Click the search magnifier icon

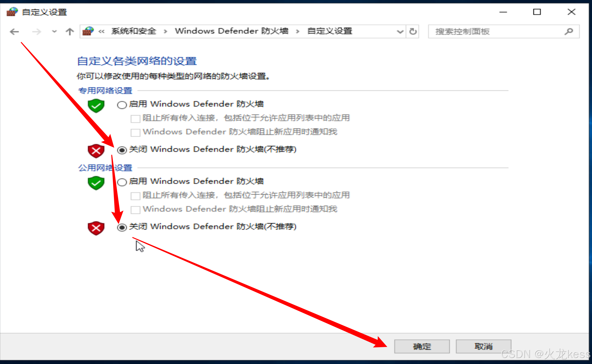coord(569,31)
